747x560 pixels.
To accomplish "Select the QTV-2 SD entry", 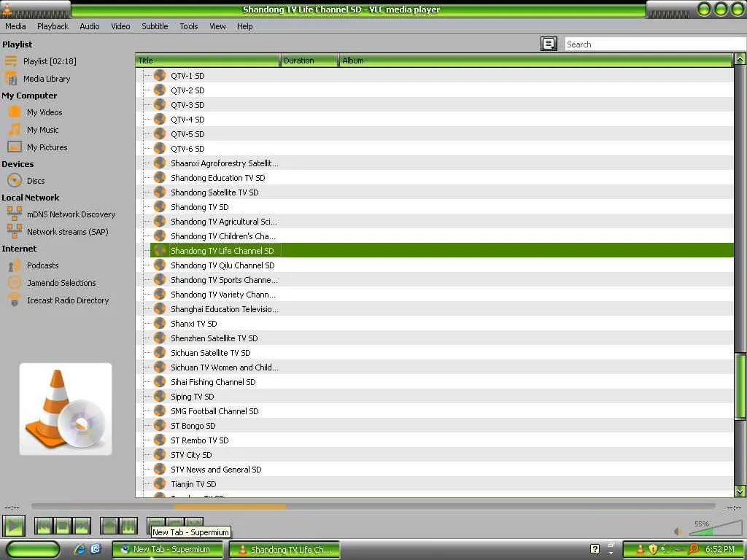I will pos(187,90).
